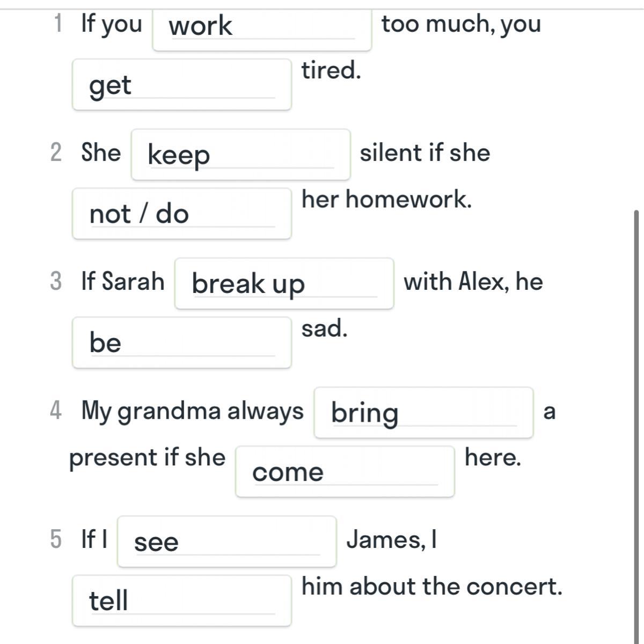Click the vertical scrollbar on the right
This screenshot has width=644, height=644.
tap(637, 427)
